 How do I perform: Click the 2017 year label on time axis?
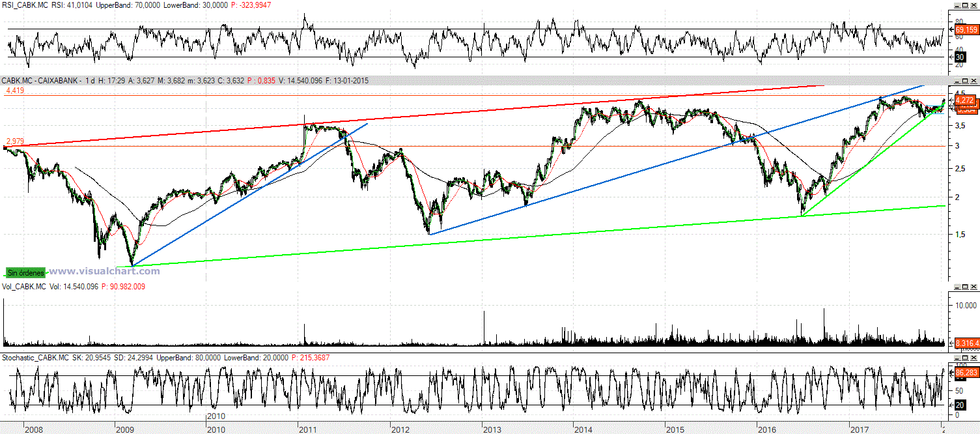coord(860,429)
